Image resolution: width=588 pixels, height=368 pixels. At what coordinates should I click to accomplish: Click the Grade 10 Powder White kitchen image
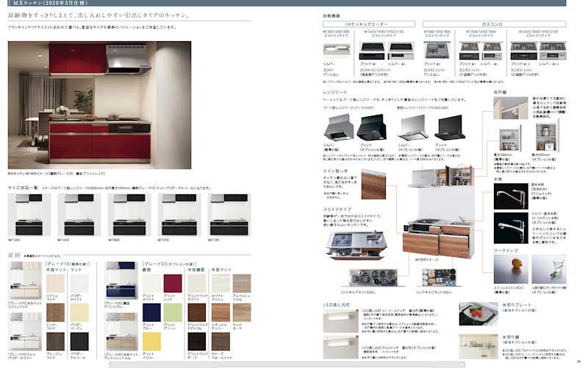[25, 332]
